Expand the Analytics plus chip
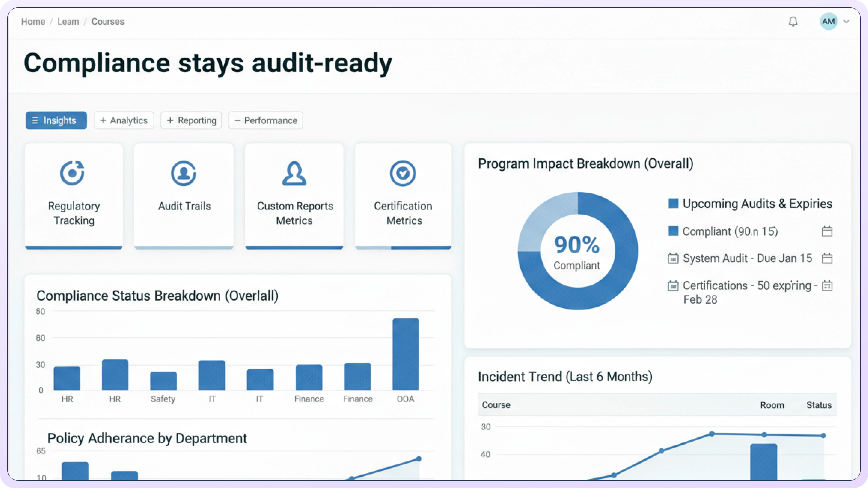Image resolution: width=868 pixels, height=488 pixels. pos(124,120)
